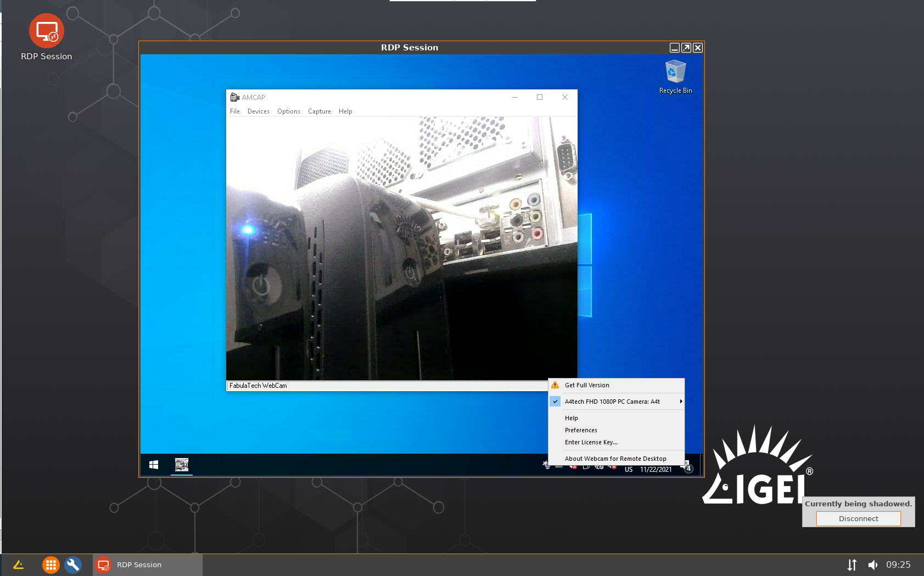Open the File menu in AMCAP

(235, 111)
